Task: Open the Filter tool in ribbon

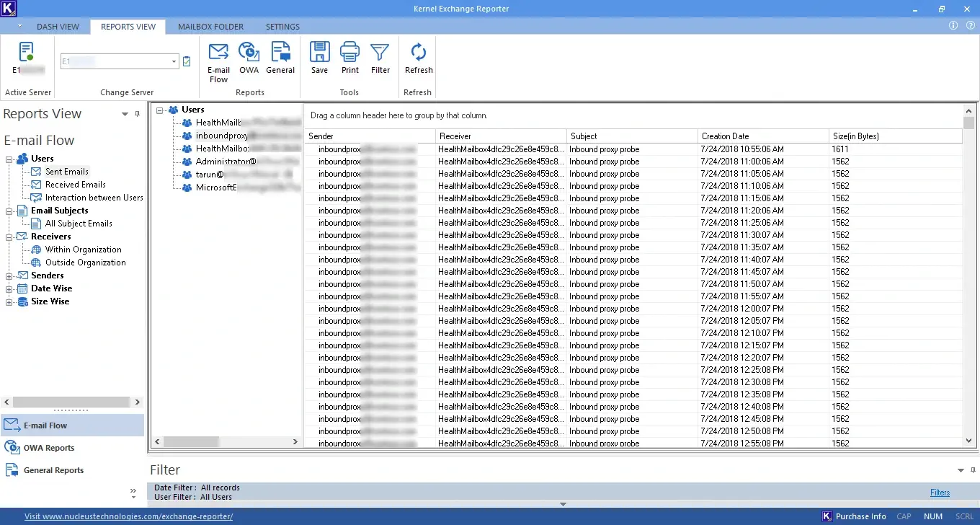Action: (380, 58)
